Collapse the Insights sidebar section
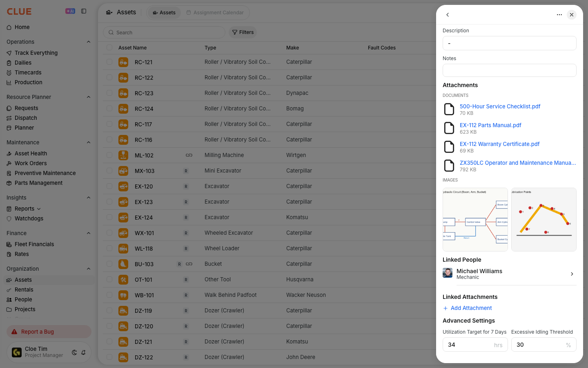 [x=89, y=197]
